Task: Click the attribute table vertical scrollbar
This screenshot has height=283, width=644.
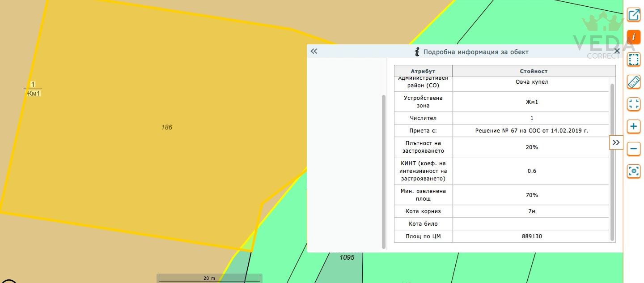Action: click(612, 162)
